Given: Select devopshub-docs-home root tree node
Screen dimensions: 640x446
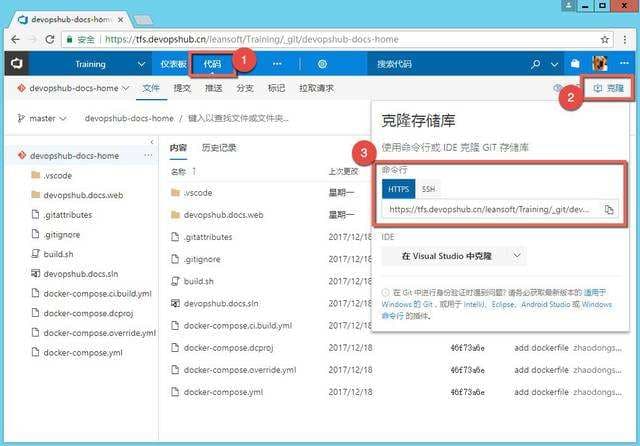Looking at the screenshot, I should pyautogui.click(x=74, y=156).
